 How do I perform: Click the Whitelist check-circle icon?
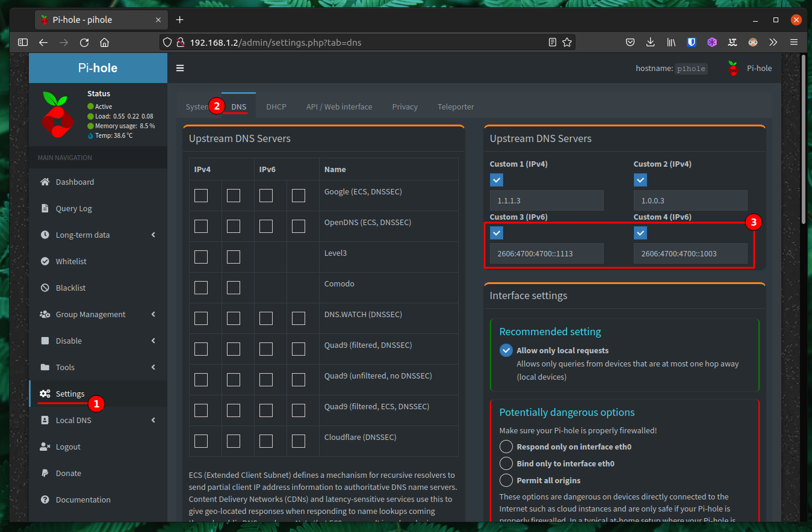click(45, 261)
